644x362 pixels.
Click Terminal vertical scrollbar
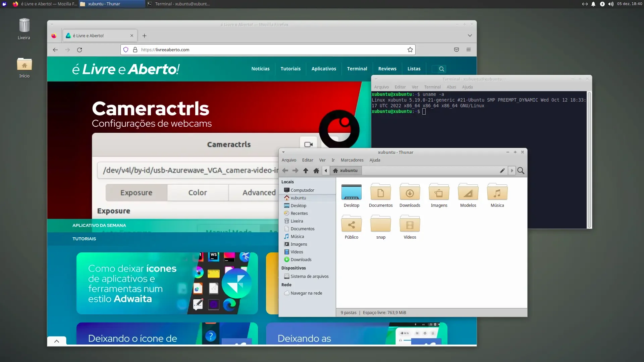(589, 160)
